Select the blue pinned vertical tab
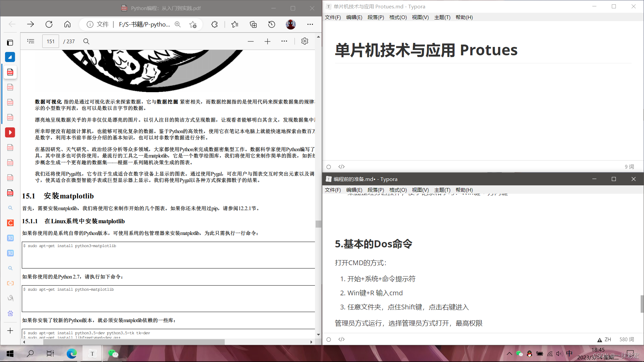Image resolution: width=644 pixels, height=362 pixels. click(10, 57)
